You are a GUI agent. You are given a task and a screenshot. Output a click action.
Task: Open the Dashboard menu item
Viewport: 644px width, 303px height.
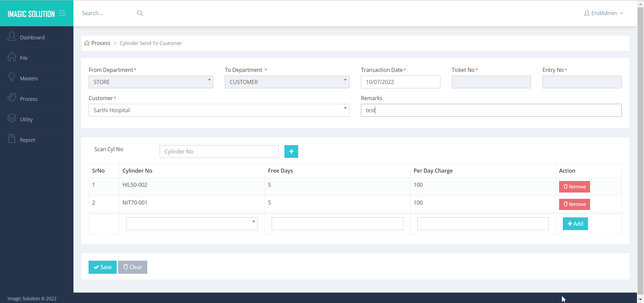click(x=37, y=37)
